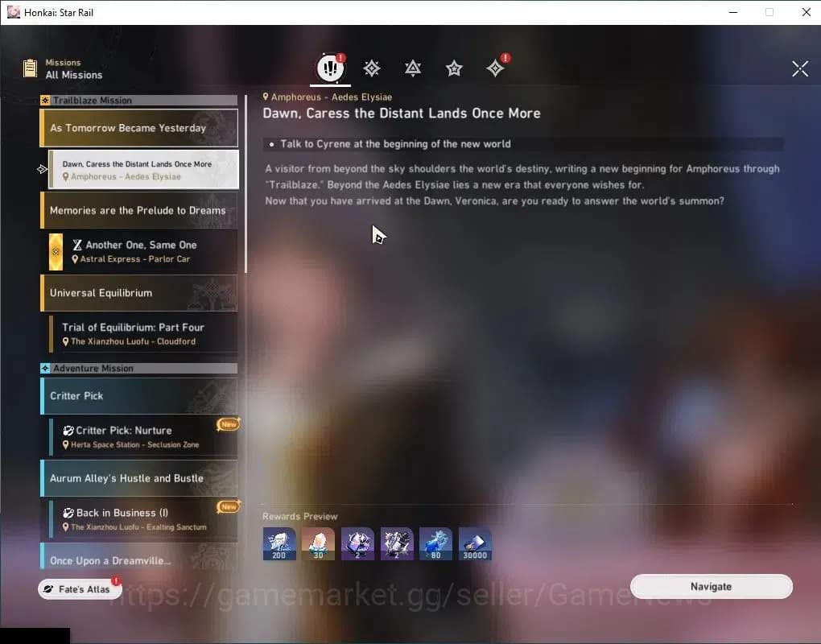Click the second purple reward with count 2

click(x=397, y=543)
